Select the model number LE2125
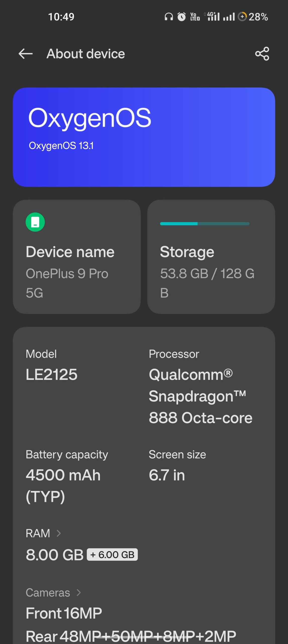Image resolution: width=288 pixels, height=644 pixels. tap(52, 374)
